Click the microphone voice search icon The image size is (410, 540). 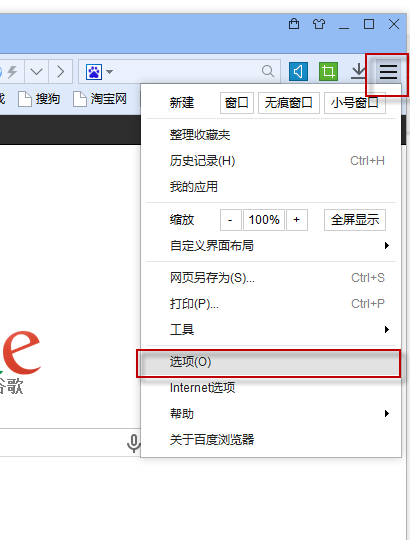(x=134, y=443)
